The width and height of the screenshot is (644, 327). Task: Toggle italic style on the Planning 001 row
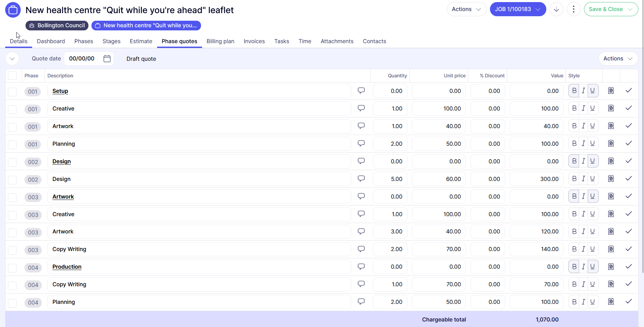pyautogui.click(x=583, y=144)
